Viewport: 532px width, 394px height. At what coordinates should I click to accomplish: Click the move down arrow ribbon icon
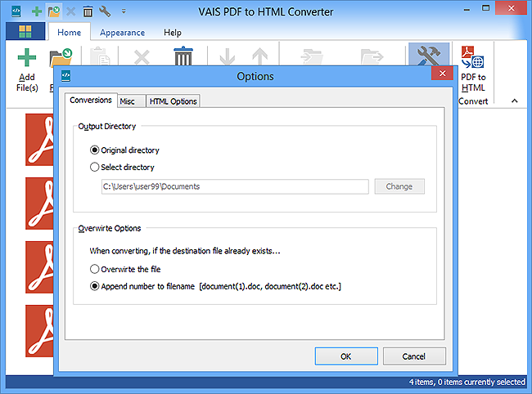[228, 56]
